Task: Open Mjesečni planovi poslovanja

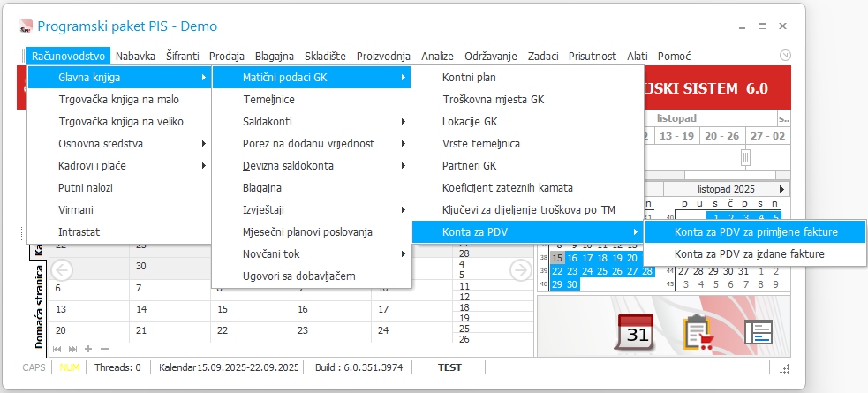Action: click(x=312, y=232)
